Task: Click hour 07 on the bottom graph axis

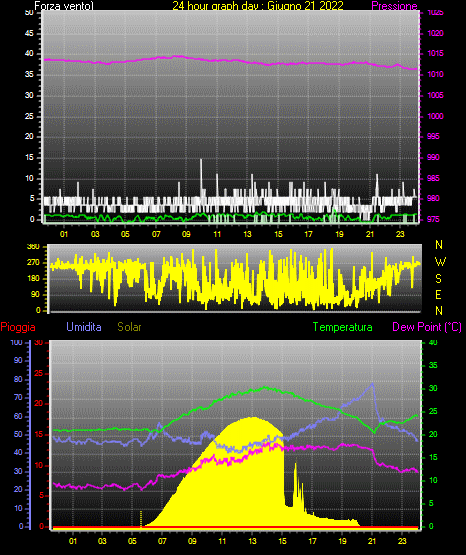Action: (162, 541)
